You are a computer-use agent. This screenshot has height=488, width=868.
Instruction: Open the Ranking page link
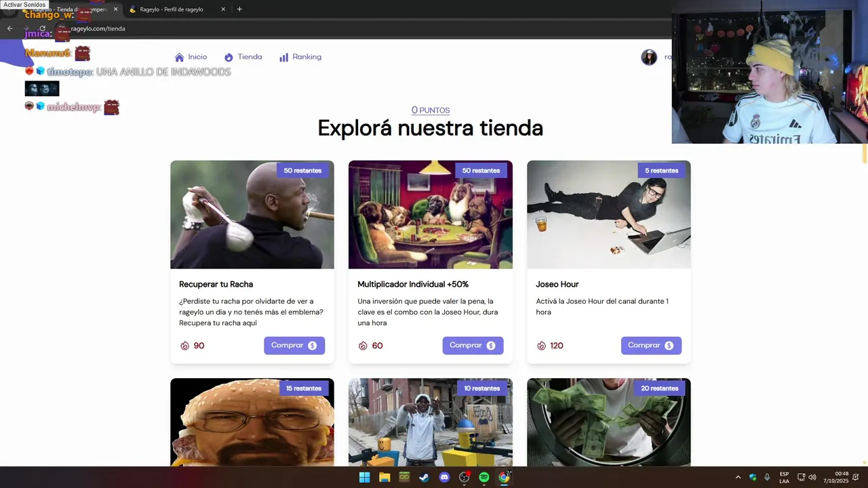click(300, 57)
